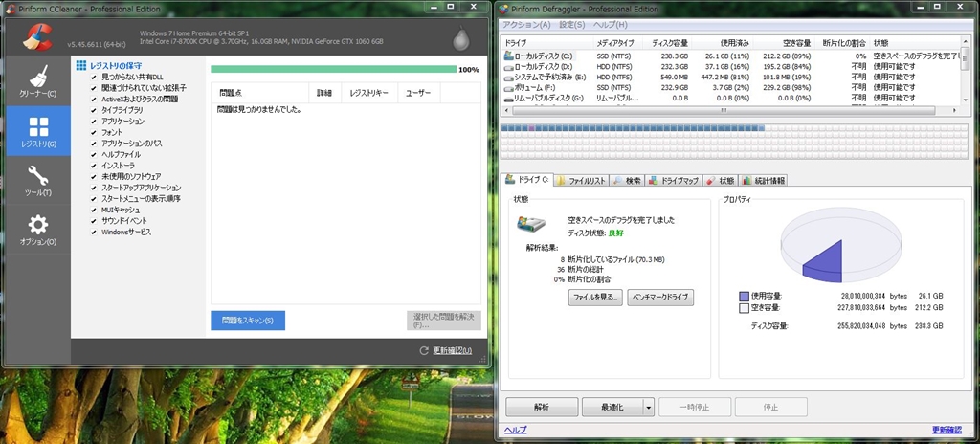The image size is (980, 444).
Task: Switch to the ファイルリスト tab
Action: [x=582, y=181]
